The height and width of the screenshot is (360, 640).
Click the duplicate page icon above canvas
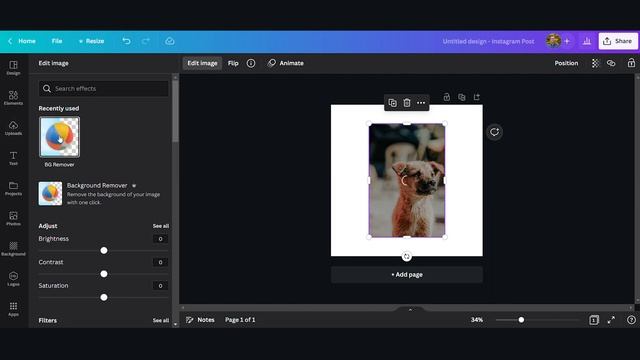pyautogui.click(x=462, y=97)
